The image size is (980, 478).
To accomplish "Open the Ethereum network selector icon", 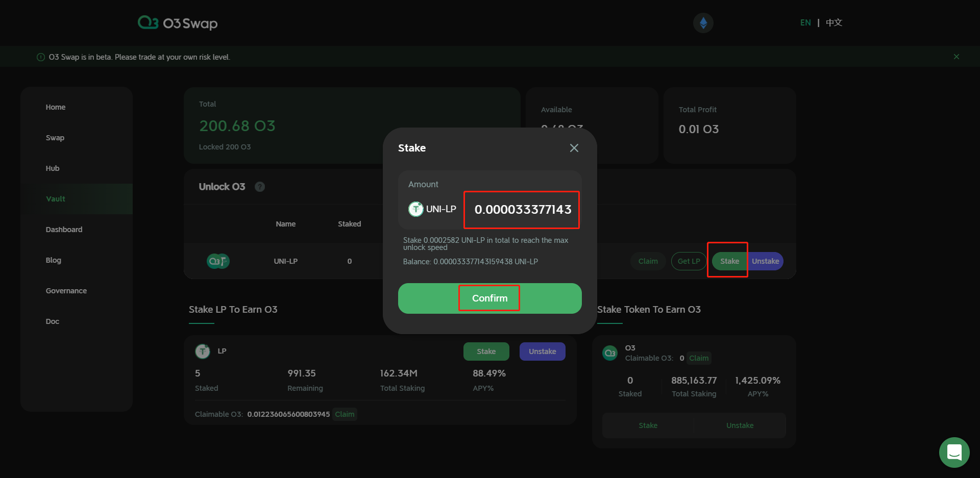I will click(703, 23).
